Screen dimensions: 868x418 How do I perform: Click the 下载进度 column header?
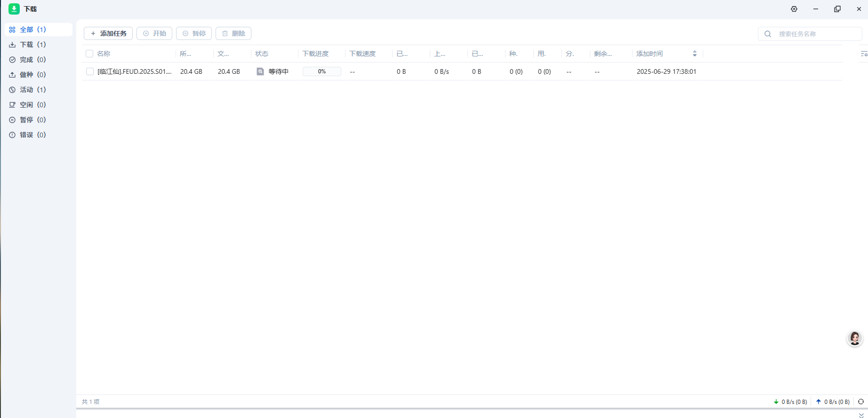coord(315,54)
